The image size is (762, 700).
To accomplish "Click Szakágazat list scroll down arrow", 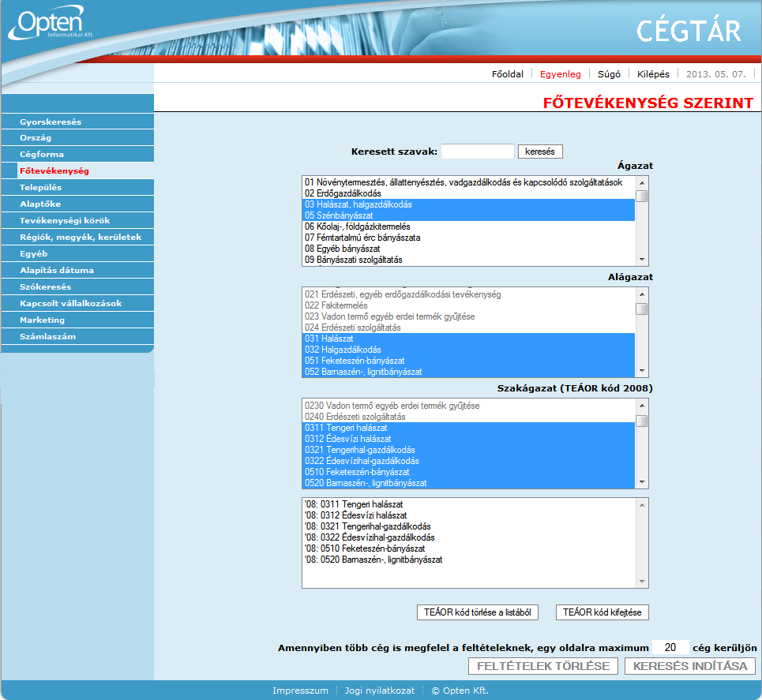I will [x=641, y=482].
